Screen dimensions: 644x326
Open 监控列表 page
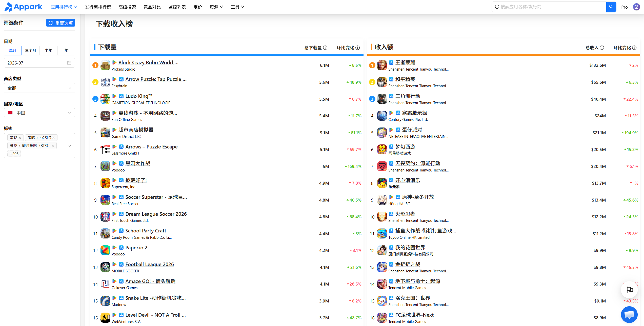pos(177,7)
